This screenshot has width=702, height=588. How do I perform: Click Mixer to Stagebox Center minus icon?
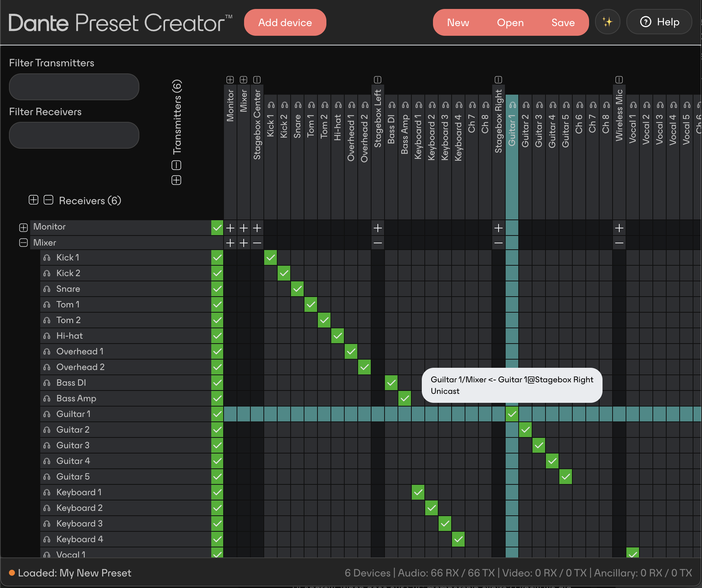pos(257,243)
